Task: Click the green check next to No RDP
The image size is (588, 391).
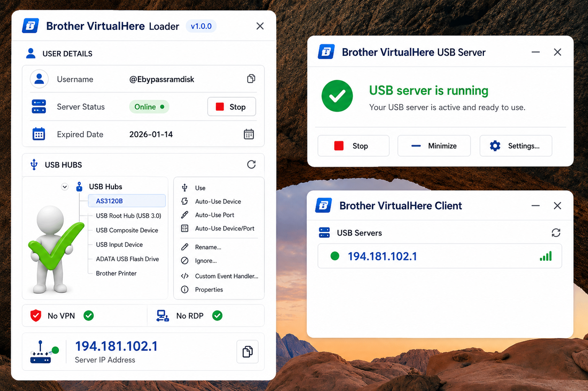Action: tap(217, 316)
